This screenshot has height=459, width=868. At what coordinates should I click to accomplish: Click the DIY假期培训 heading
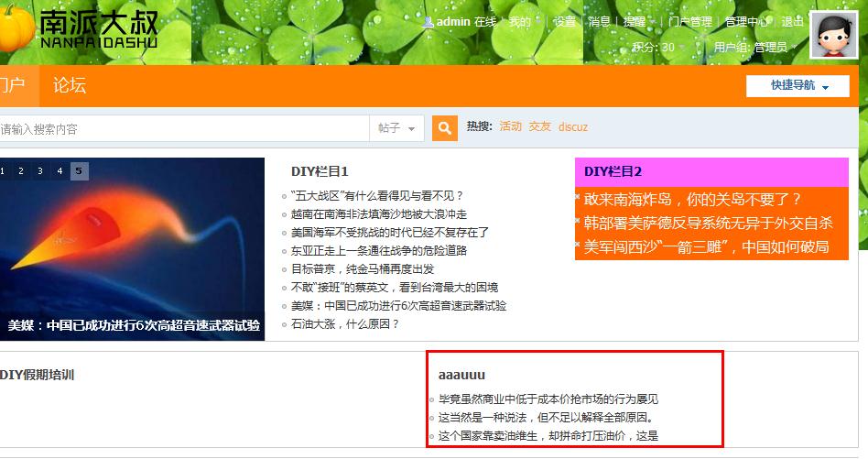pos(38,375)
